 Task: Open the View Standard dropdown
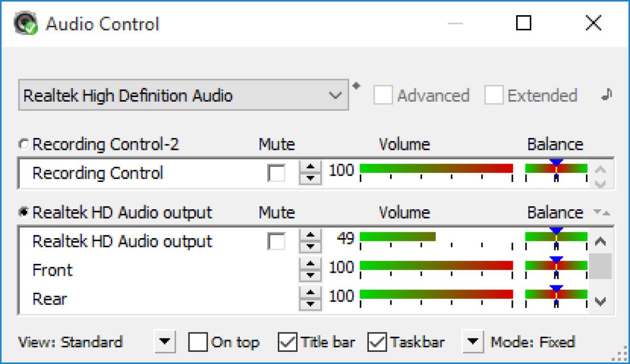pos(164,342)
